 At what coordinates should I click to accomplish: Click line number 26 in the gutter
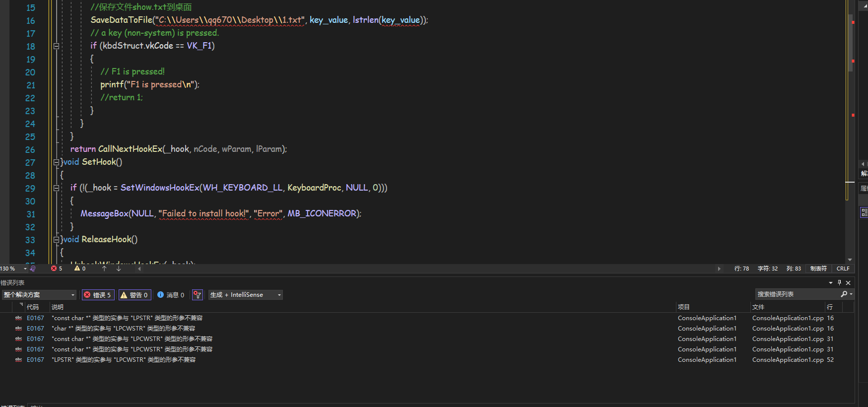pyautogui.click(x=30, y=150)
